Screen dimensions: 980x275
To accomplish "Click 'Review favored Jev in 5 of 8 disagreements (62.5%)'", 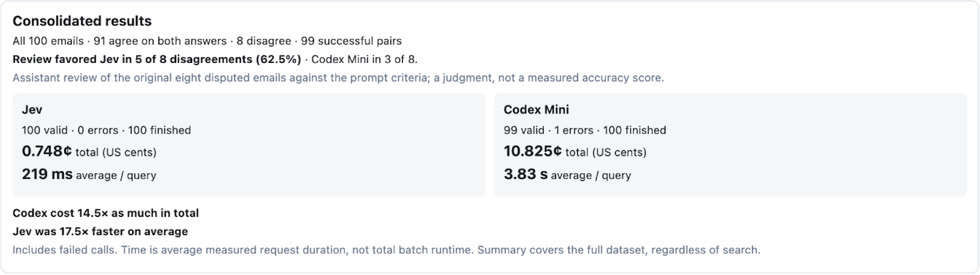I will [157, 59].
